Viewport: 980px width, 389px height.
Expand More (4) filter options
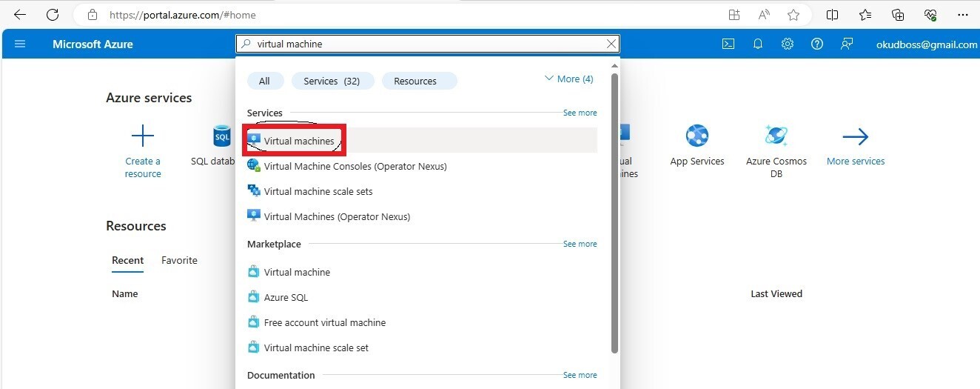pyautogui.click(x=568, y=79)
